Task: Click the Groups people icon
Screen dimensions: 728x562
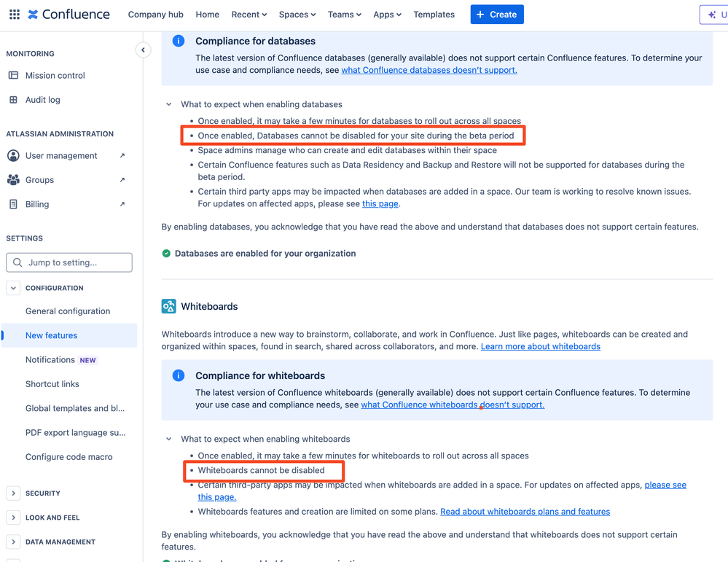Action: tap(13, 180)
